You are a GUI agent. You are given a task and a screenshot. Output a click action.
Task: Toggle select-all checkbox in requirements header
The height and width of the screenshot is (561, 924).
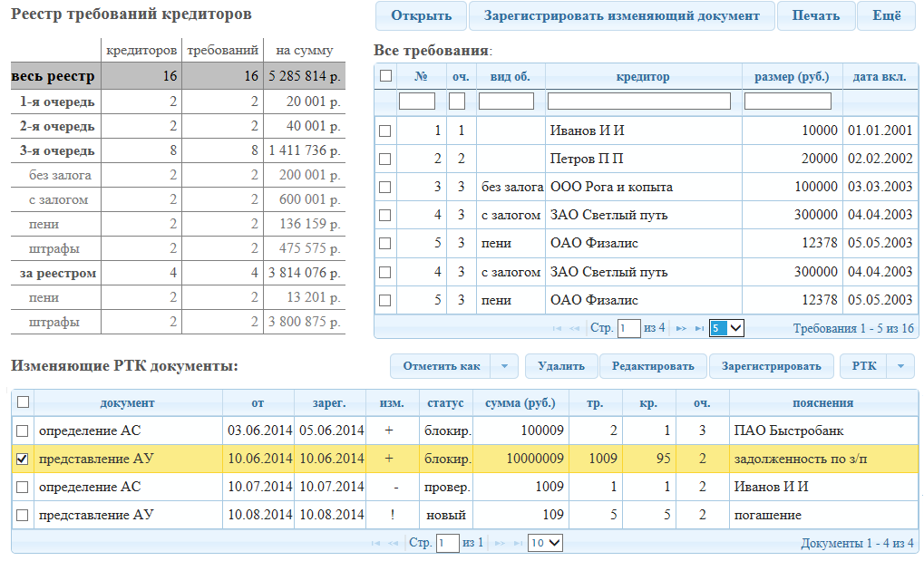point(385,77)
